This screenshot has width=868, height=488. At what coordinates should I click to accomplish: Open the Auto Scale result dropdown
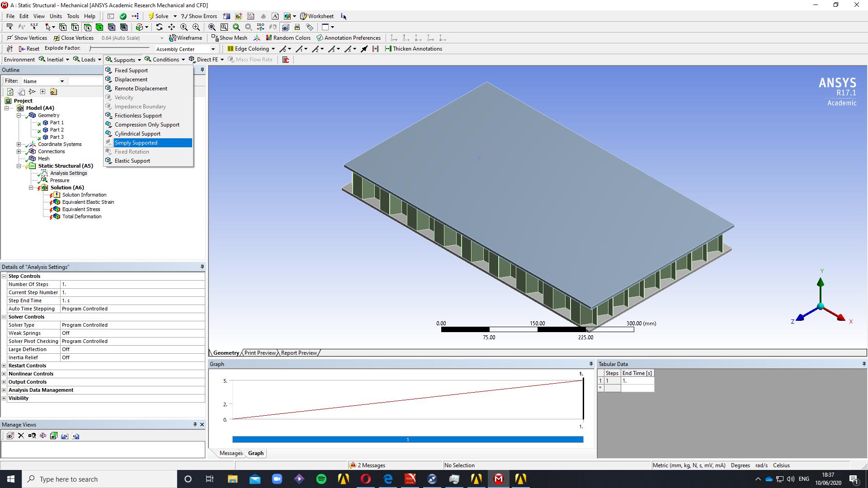click(132, 38)
